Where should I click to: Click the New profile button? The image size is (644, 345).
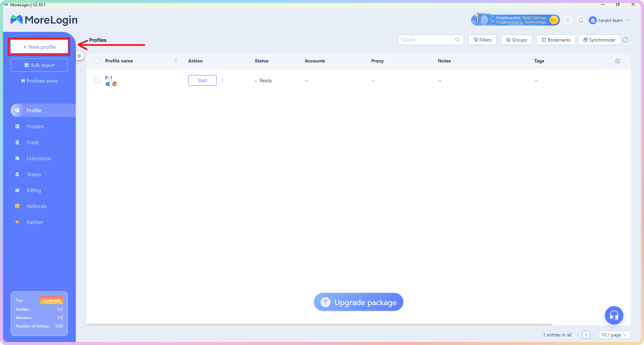(39, 47)
